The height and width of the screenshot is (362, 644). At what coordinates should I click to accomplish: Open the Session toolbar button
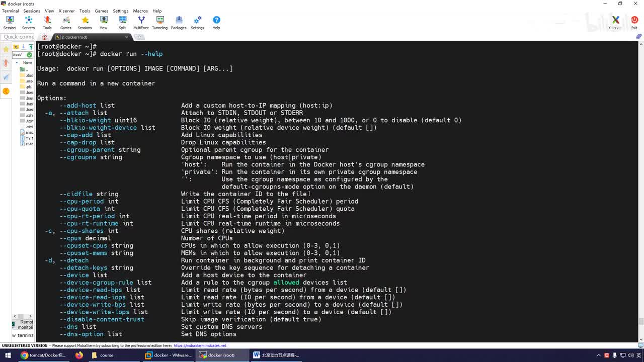10,23
